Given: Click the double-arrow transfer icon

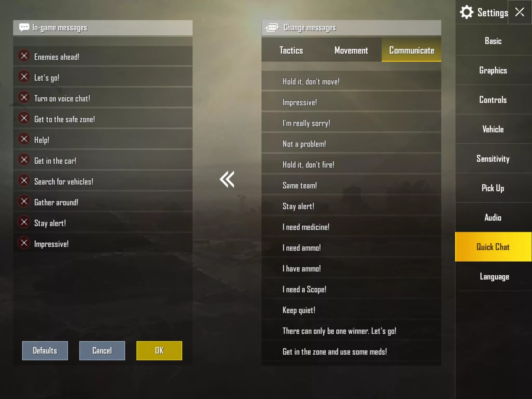Looking at the screenshot, I should tap(227, 179).
